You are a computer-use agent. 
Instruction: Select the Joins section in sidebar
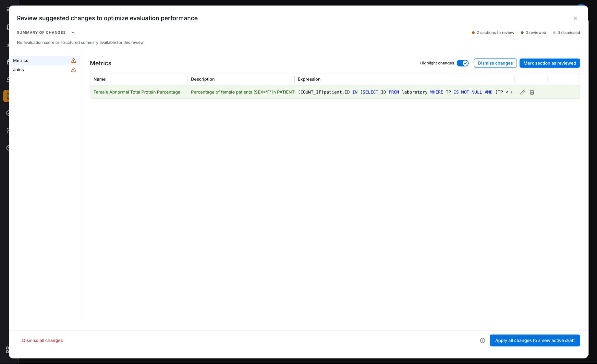point(45,70)
